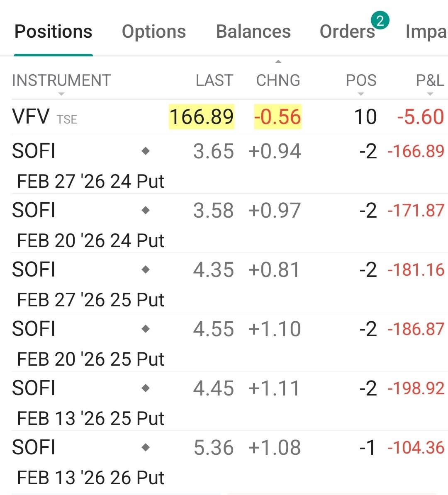Open the partially visible Impact tab

(426, 32)
